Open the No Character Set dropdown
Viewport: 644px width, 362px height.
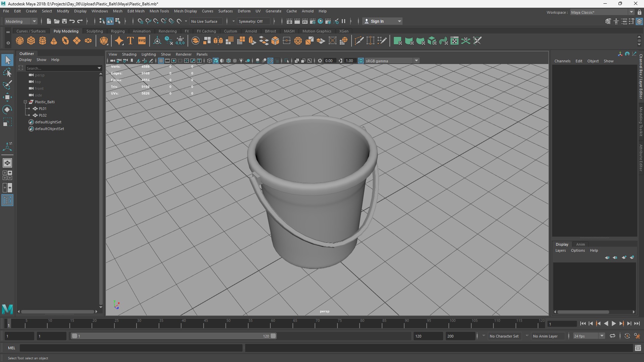(x=504, y=336)
